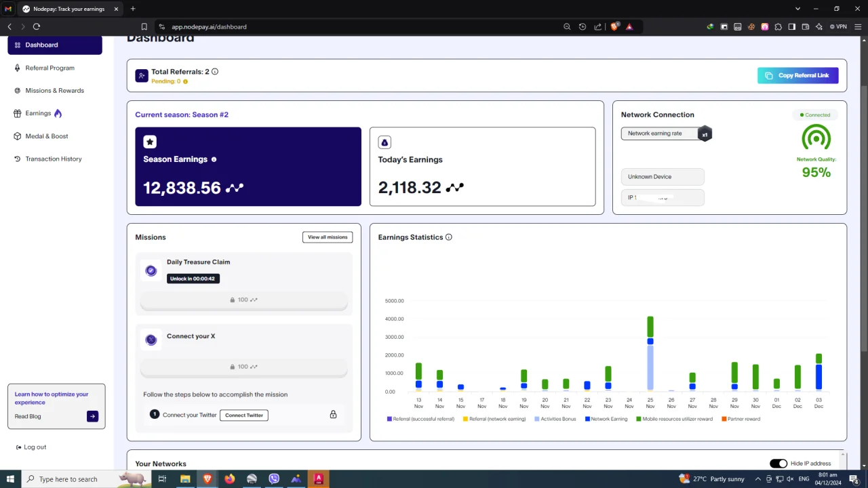Image resolution: width=868 pixels, height=488 pixels.
Task: Toggle the Hide IP address switch
Action: point(778,464)
